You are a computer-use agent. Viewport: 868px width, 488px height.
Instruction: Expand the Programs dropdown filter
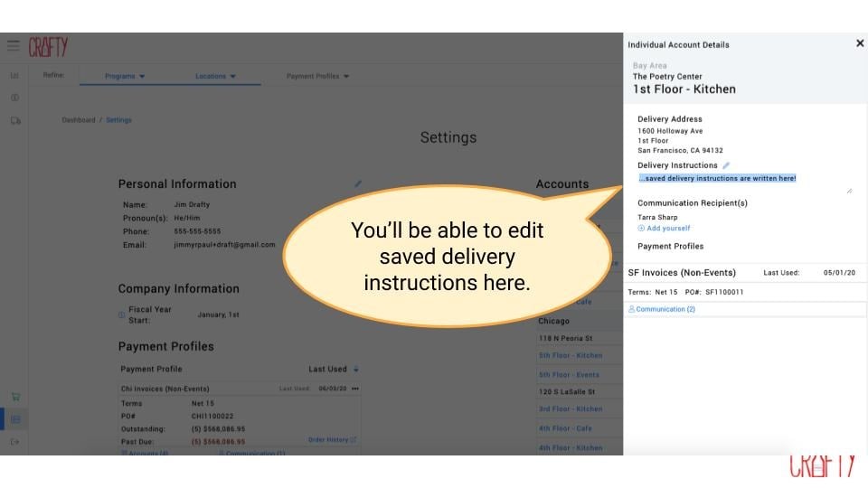[125, 76]
